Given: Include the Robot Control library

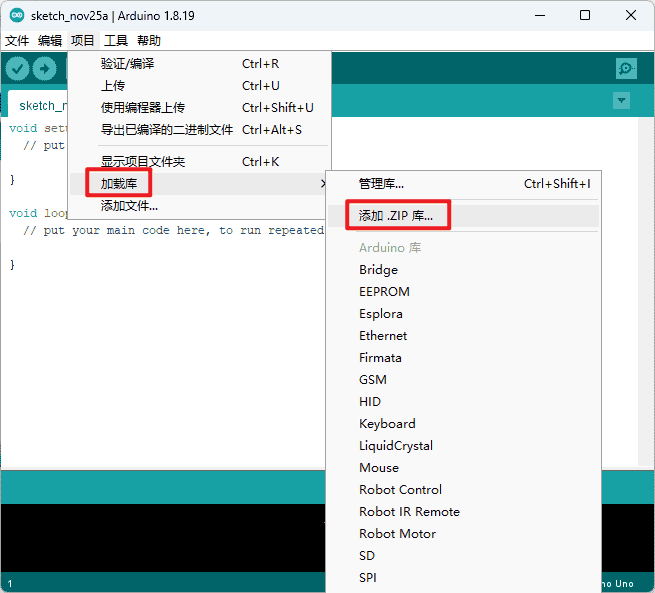Looking at the screenshot, I should (x=463, y=490).
